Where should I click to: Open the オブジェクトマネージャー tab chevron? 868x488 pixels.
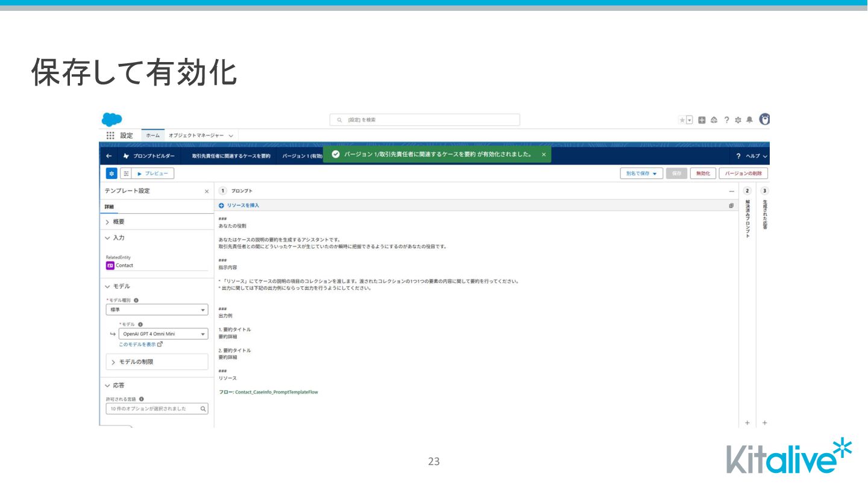click(231, 136)
